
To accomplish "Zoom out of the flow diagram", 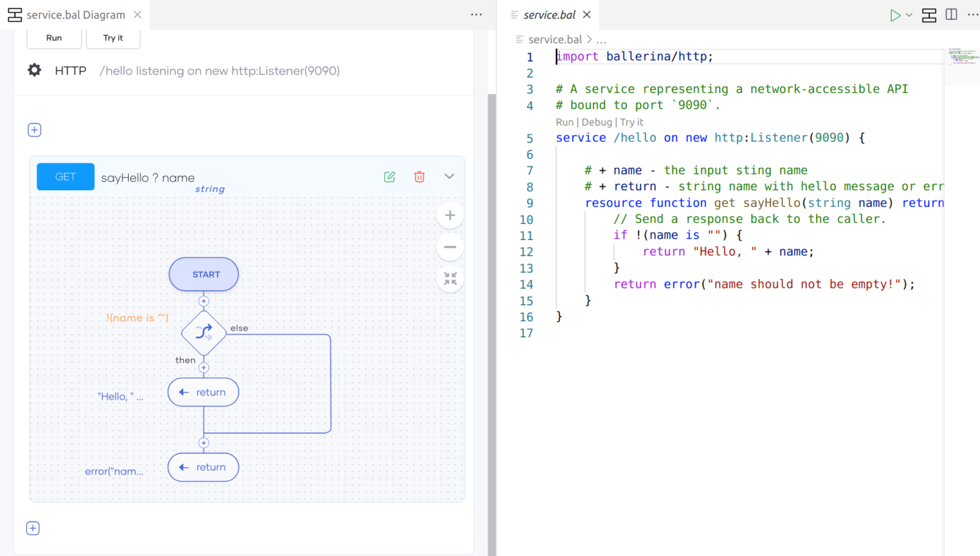I will coord(450,246).
